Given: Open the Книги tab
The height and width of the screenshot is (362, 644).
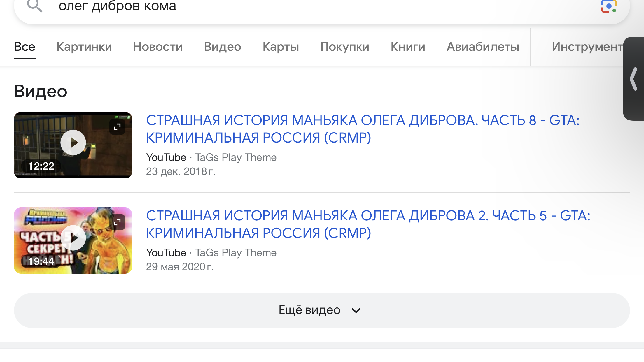Looking at the screenshot, I should (x=408, y=47).
